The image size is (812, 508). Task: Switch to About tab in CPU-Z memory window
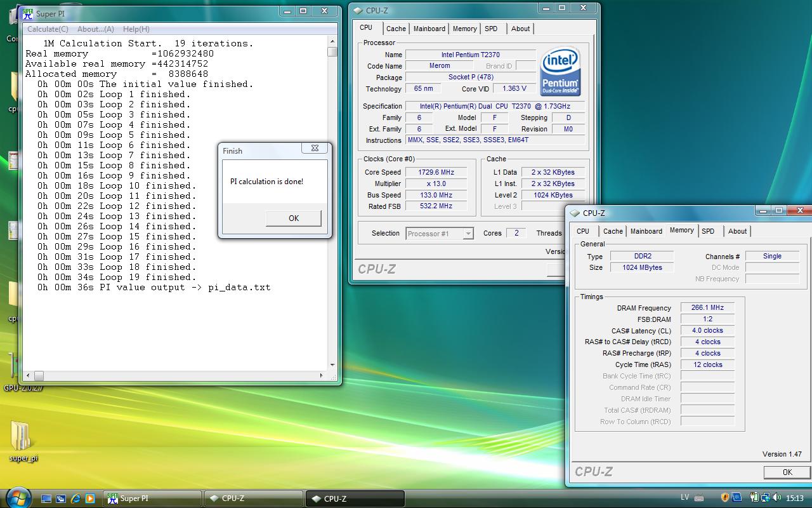(x=738, y=231)
